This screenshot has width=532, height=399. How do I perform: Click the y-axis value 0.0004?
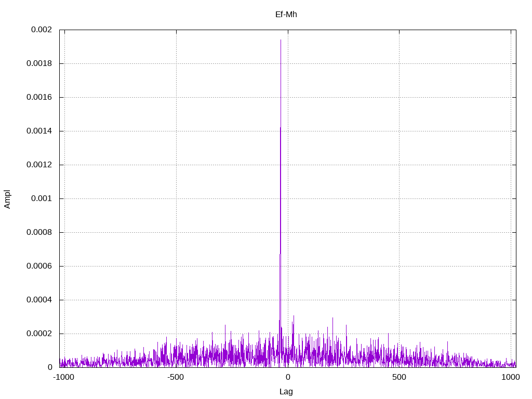click(x=39, y=300)
